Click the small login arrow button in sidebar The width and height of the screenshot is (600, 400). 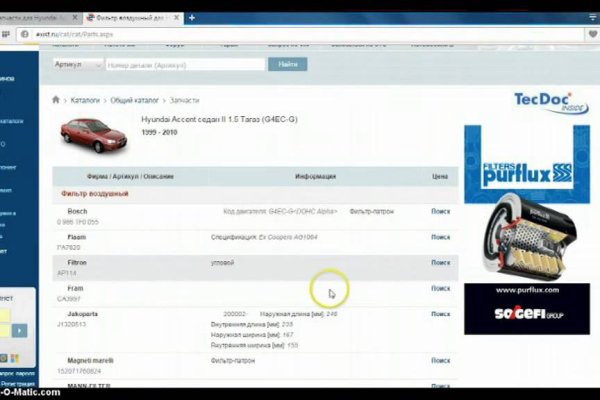5,358
